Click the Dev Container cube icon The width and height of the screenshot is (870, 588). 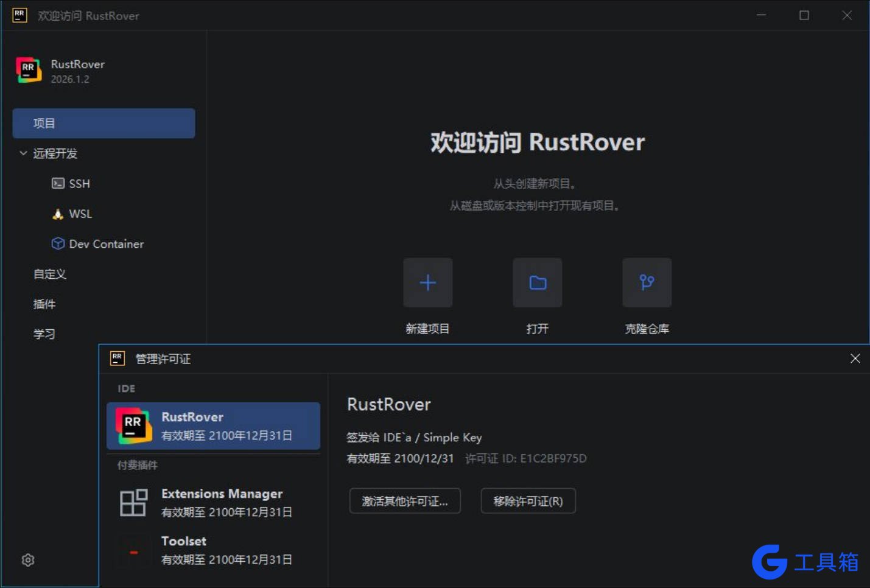point(58,243)
